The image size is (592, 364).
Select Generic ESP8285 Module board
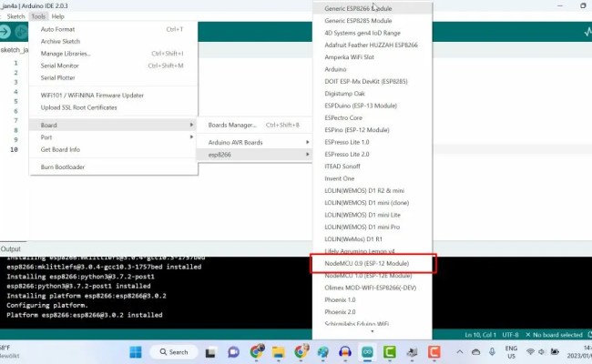(373, 20)
